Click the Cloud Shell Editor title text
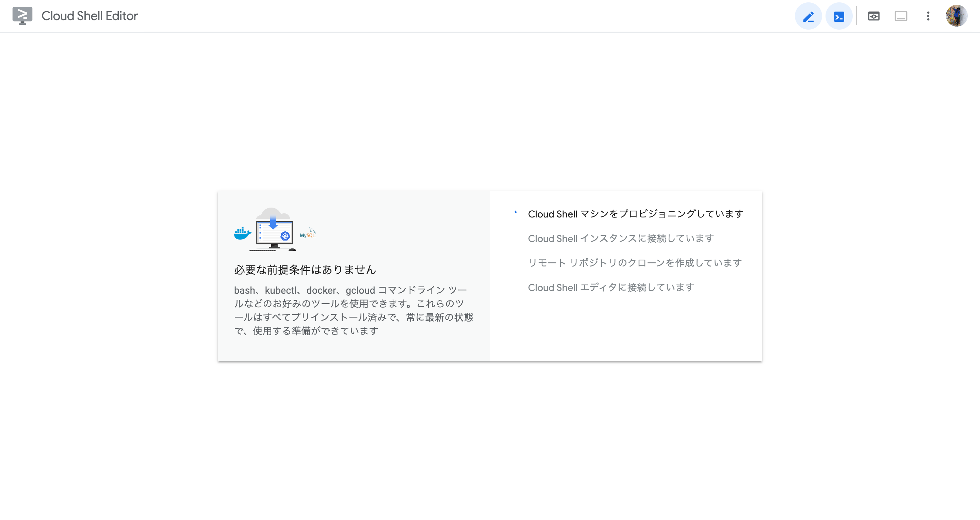980x520 pixels. [x=90, y=16]
